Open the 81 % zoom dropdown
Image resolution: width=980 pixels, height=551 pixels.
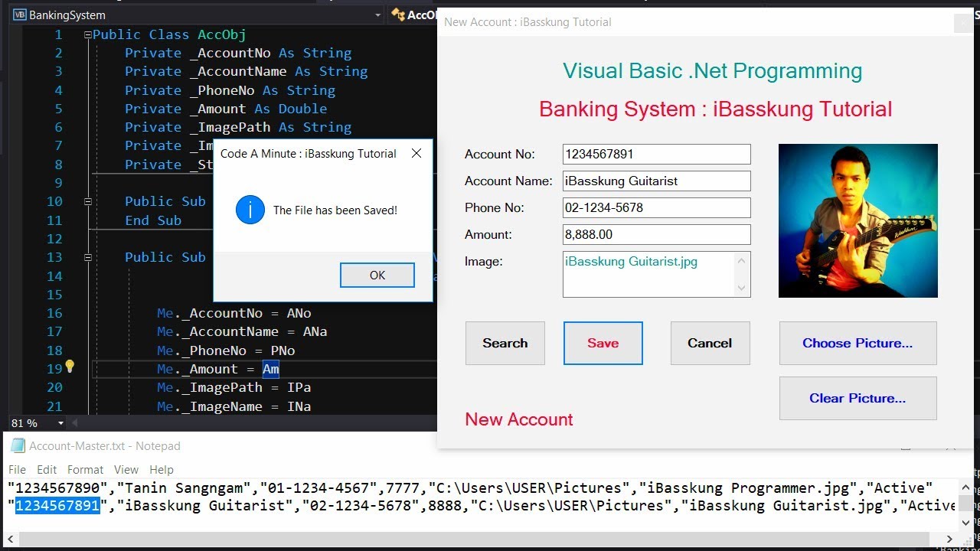[60, 423]
